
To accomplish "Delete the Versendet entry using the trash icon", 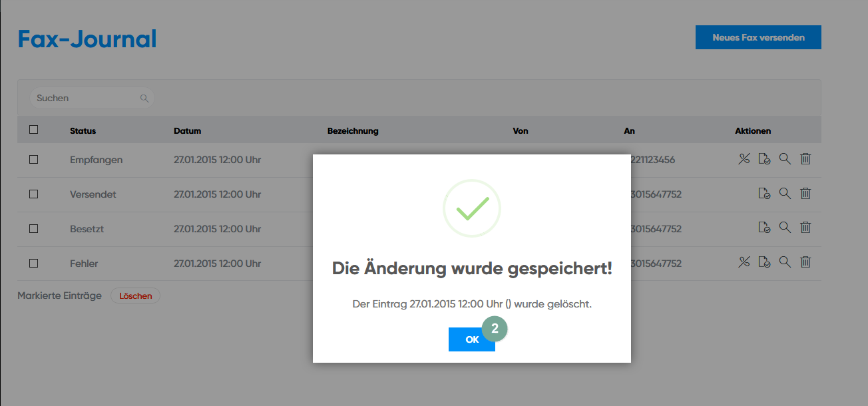I will click(x=805, y=194).
